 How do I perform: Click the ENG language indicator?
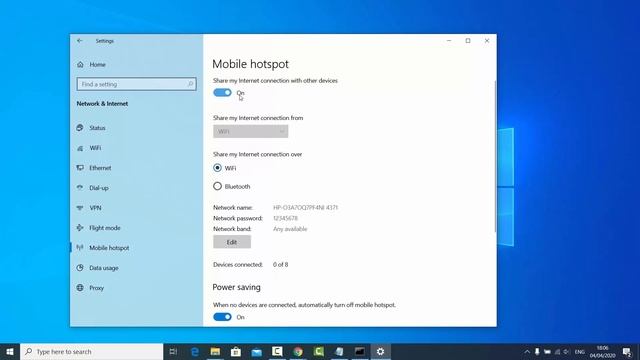580,351
